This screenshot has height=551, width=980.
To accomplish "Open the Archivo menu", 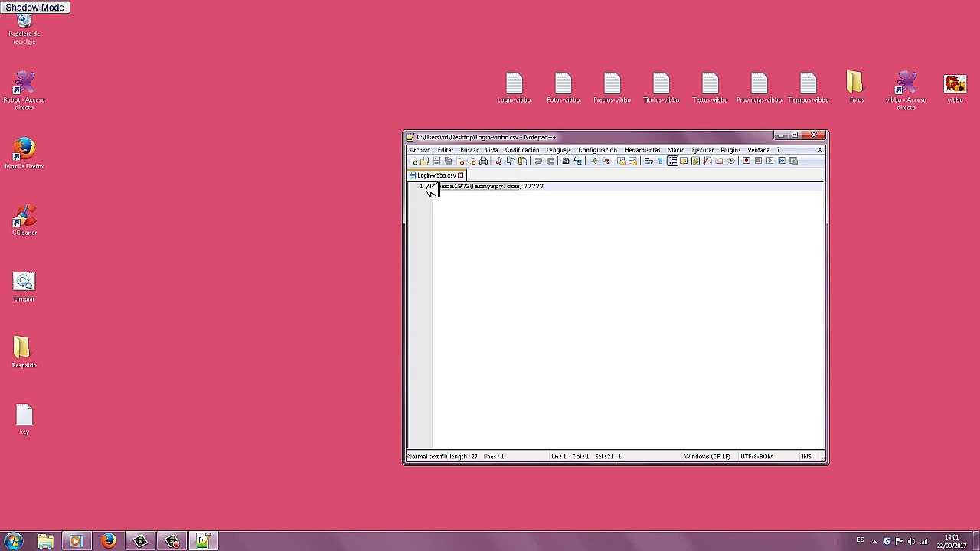I will (420, 150).
